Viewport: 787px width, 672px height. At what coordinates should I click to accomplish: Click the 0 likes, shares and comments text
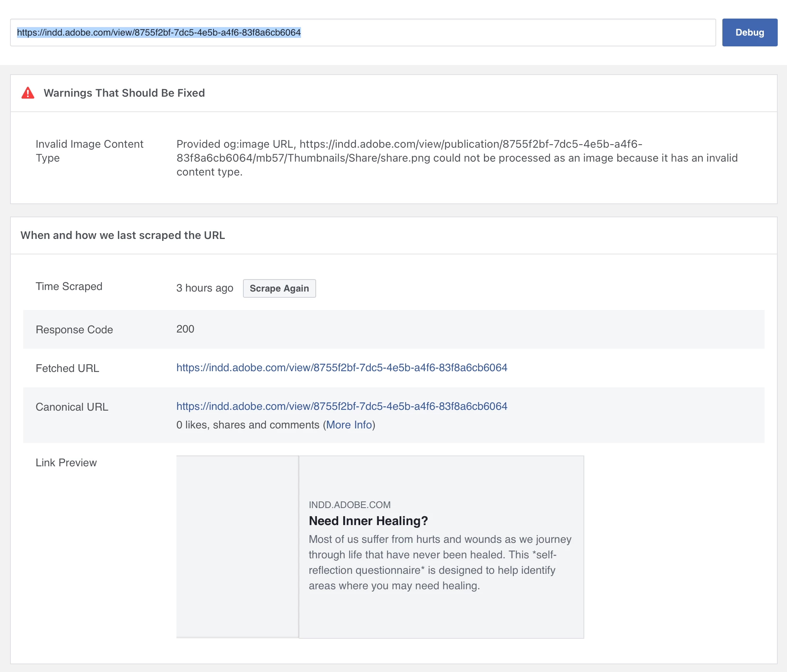[248, 425]
